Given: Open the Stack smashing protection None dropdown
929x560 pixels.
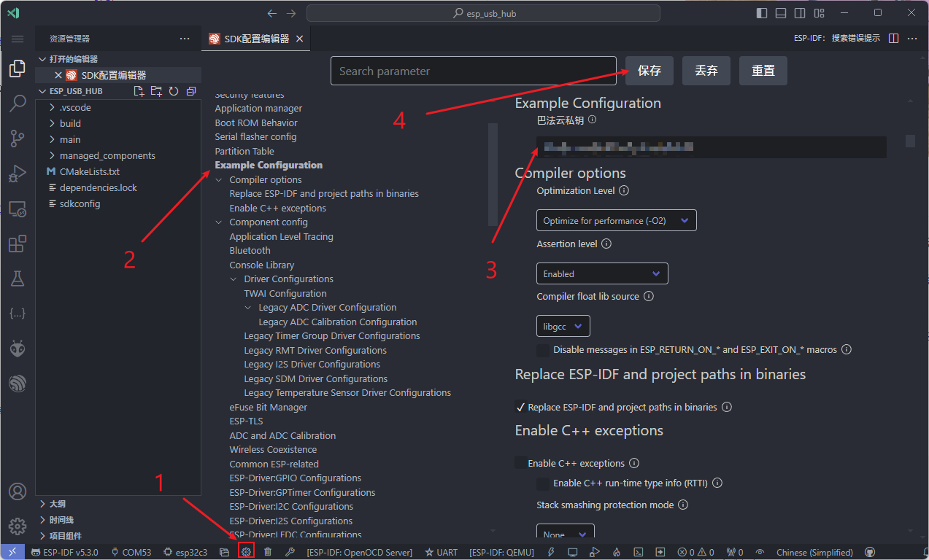Looking at the screenshot, I should point(566,534).
